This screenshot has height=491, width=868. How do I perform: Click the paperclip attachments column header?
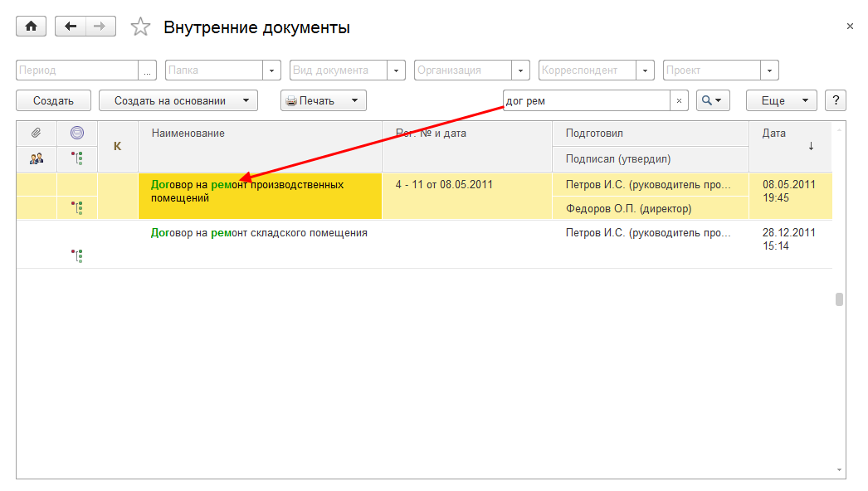(37, 133)
